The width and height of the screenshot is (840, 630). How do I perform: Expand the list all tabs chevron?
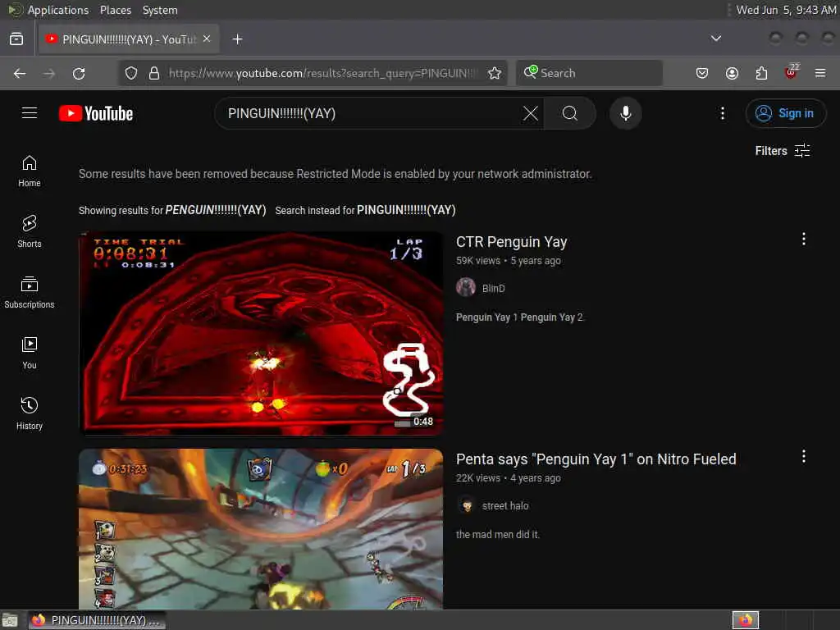point(715,39)
